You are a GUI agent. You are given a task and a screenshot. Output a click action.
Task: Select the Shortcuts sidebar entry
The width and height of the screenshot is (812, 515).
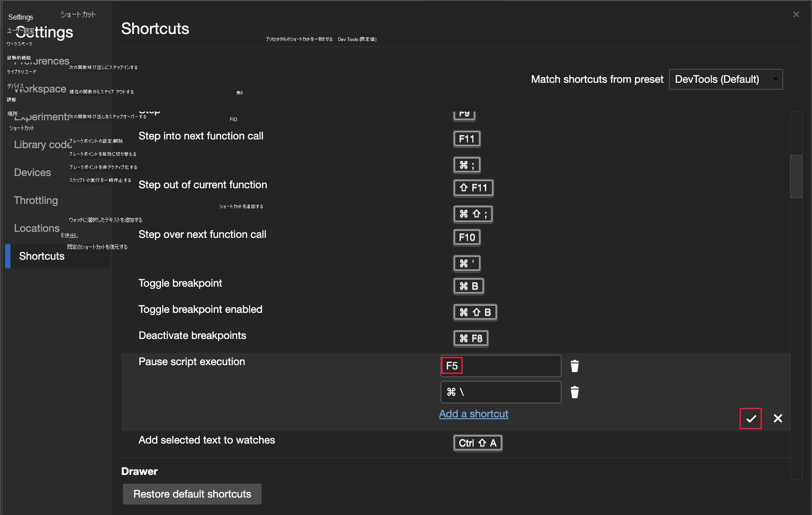(x=41, y=256)
